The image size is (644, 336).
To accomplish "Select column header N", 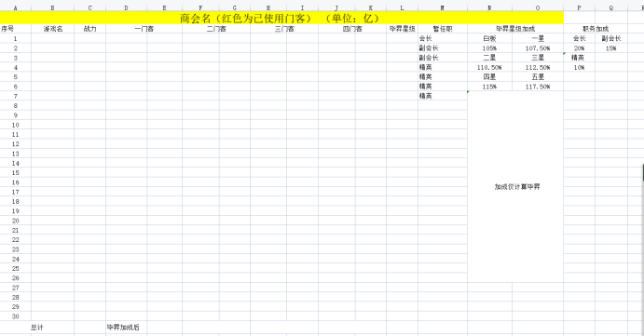I will point(489,7).
